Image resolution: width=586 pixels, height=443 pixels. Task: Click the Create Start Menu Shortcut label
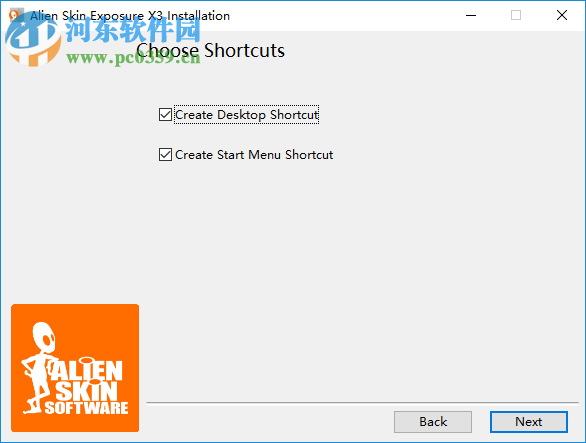coord(254,155)
